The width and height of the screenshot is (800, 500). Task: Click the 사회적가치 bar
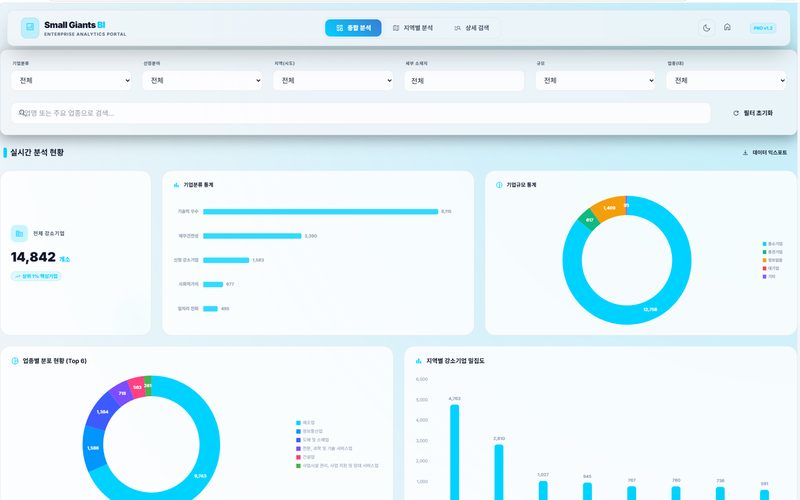coord(213,284)
